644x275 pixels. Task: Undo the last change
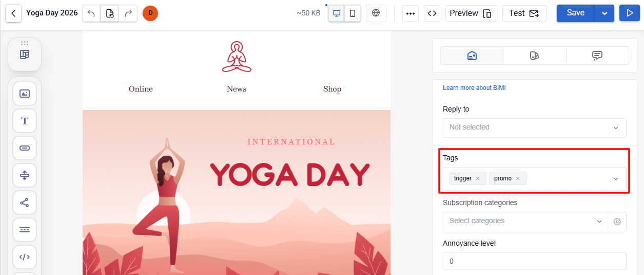91,13
